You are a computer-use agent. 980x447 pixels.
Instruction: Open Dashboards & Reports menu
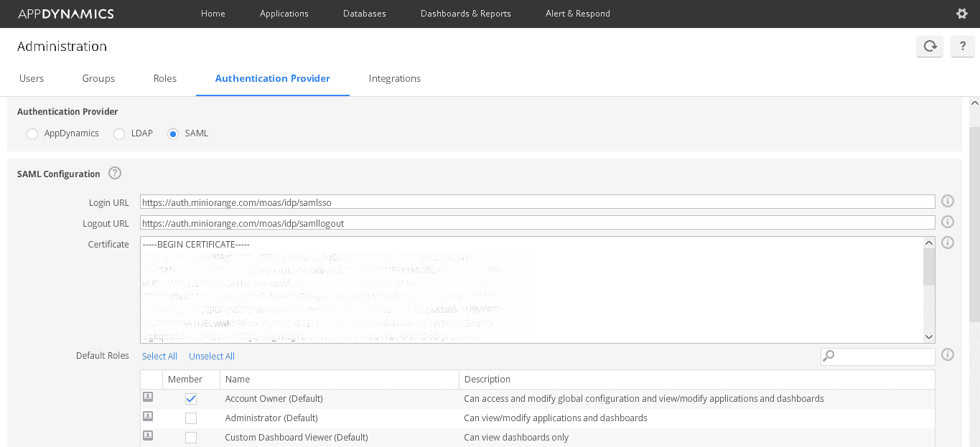tap(466, 14)
